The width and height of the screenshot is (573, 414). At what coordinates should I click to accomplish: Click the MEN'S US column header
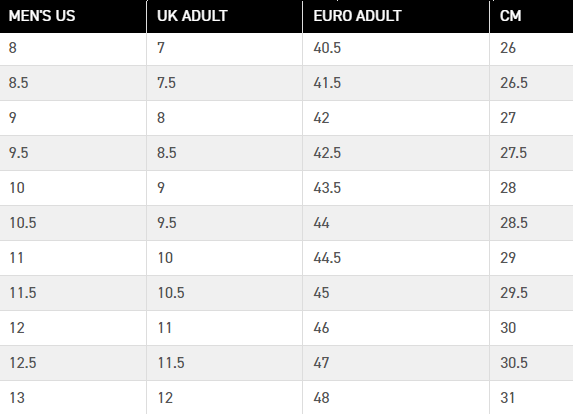coord(73,16)
